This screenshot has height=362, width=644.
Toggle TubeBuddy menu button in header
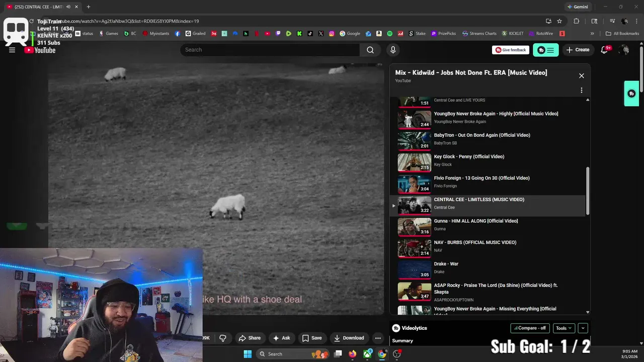click(x=546, y=50)
